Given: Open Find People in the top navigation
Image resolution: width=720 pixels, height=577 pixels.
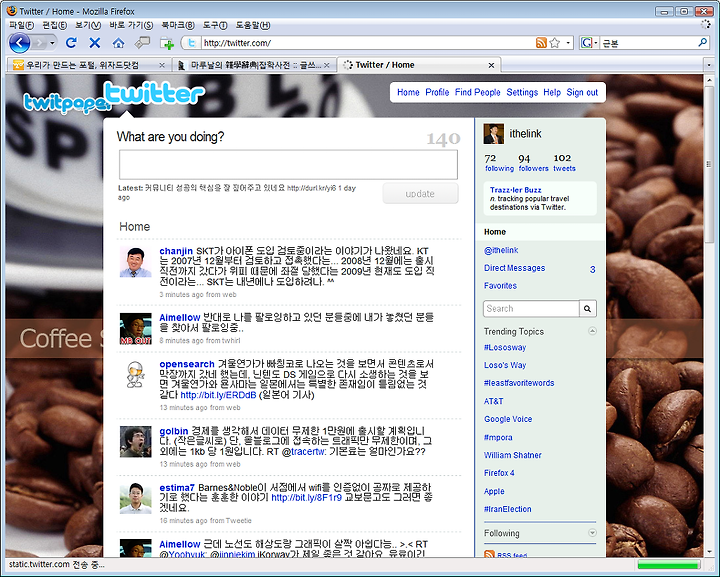Looking at the screenshot, I should 478,92.
